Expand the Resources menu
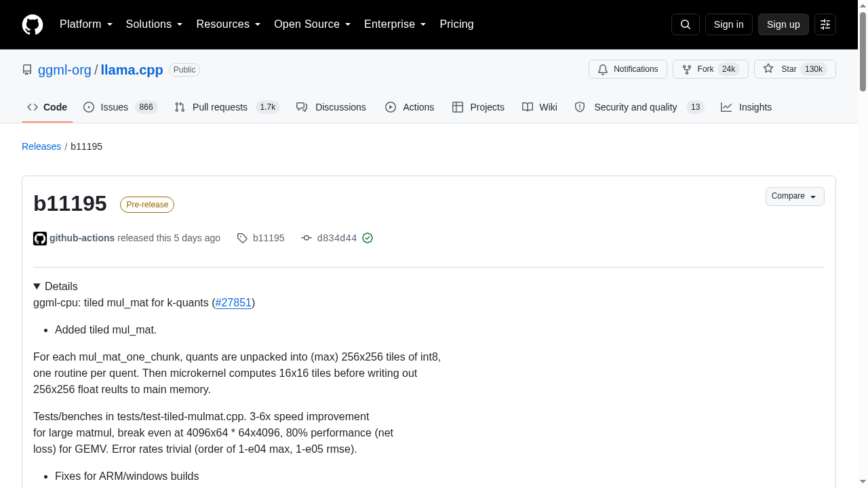This screenshot has height=488, width=868. coord(229,24)
